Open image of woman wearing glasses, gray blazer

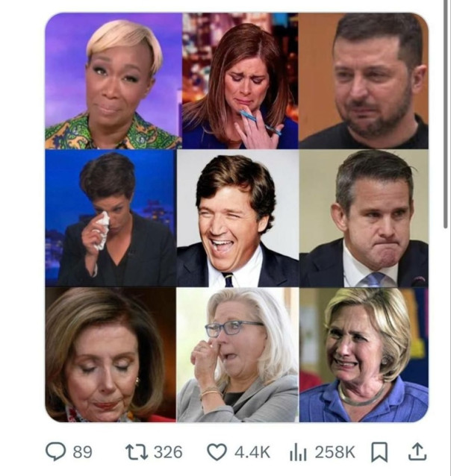point(237,354)
